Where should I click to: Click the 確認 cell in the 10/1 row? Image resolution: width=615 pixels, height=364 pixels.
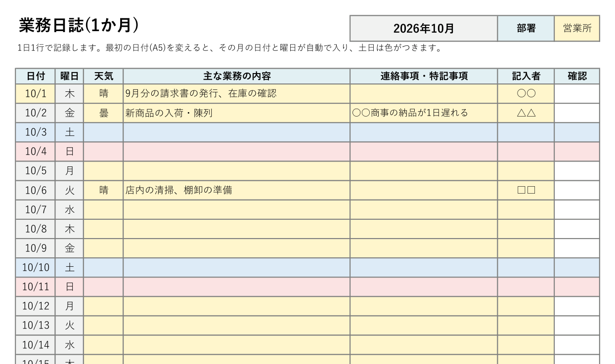click(x=577, y=93)
